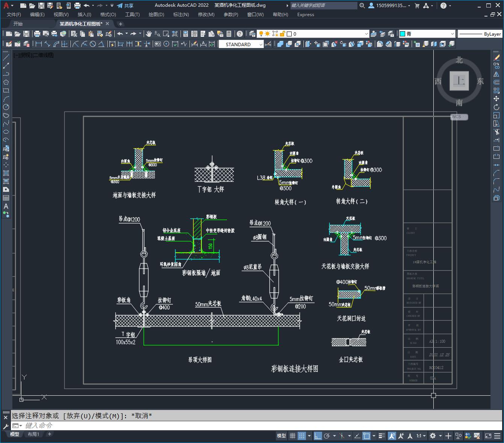This screenshot has height=443, width=504.
Task: Open the 绘图(D) menu
Action: [156, 14]
